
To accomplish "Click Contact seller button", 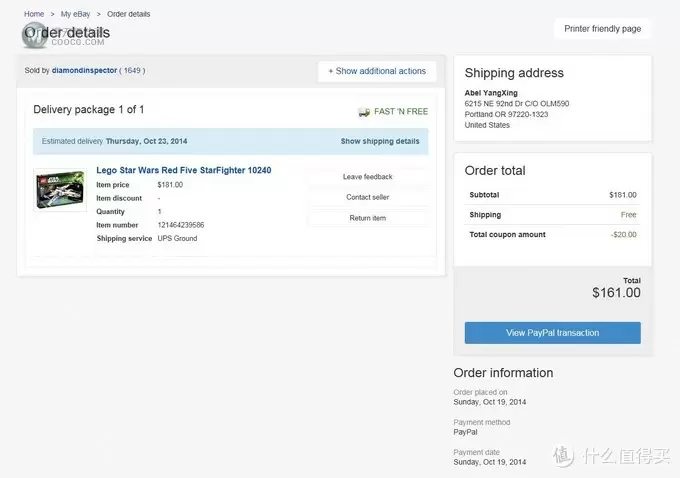I will (367, 197).
